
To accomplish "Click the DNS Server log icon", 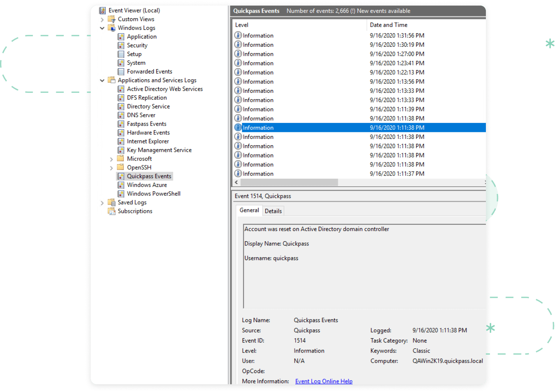I will pyautogui.click(x=121, y=115).
